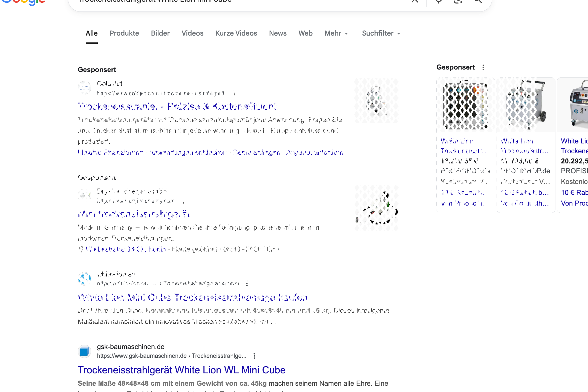Open the Kurze Videos tab
The width and height of the screenshot is (588, 392).
[x=236, y=33]
